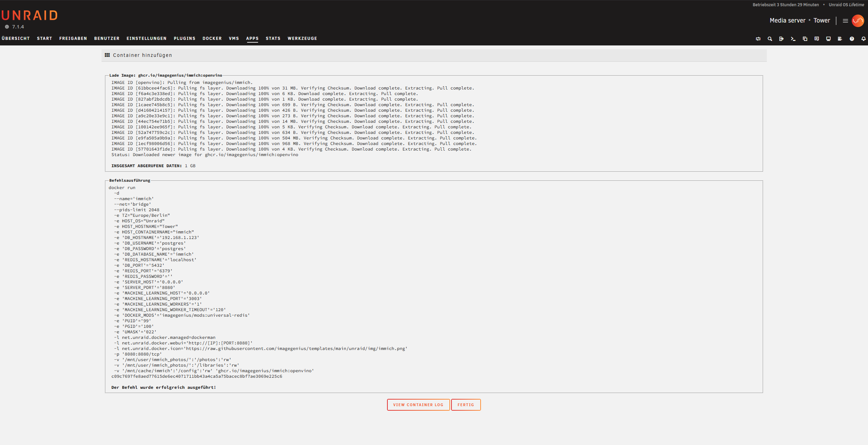Screen dimensions: 868x445
Task: Click the help question mark icon
Action: point(852,39)
